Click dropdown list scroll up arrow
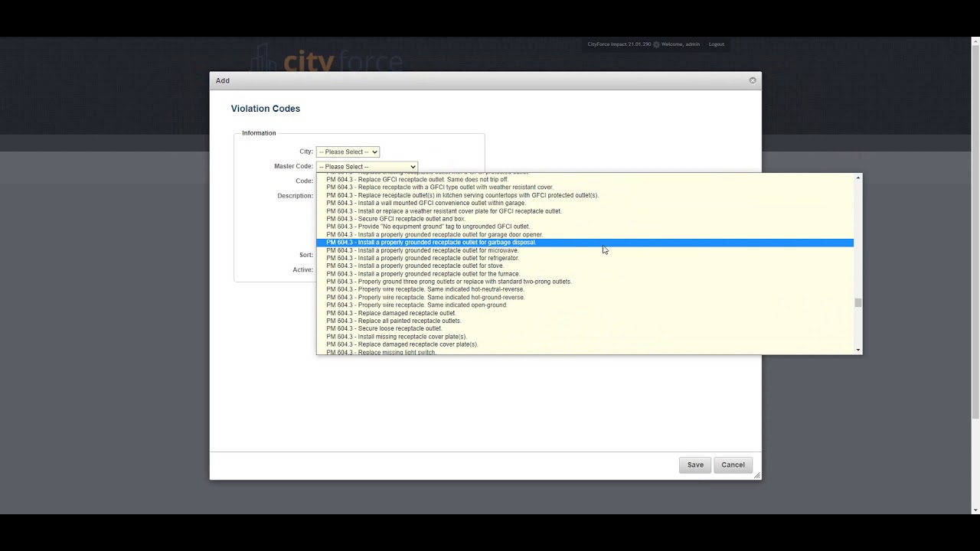980x551 pixels. pyautogui.click(x=858, y=178)
